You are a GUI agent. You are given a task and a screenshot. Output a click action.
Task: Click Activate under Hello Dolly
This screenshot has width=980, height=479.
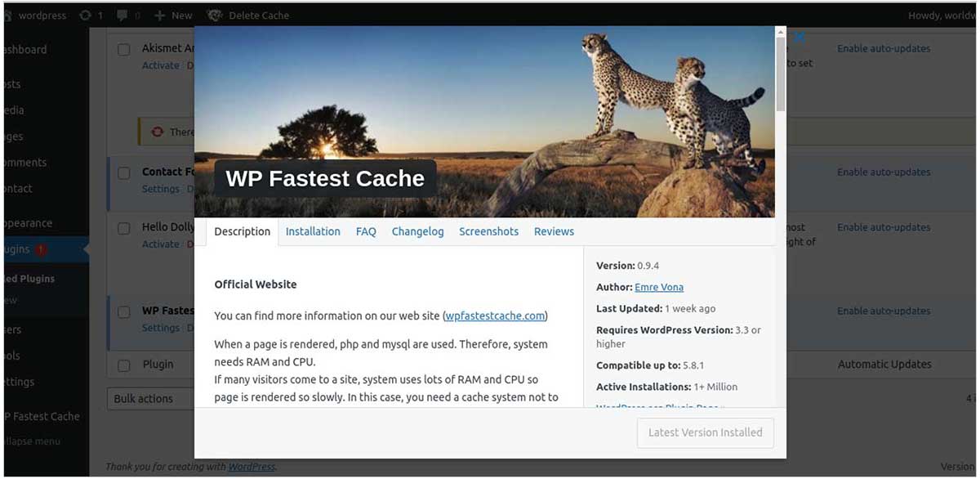click(160, 244)
